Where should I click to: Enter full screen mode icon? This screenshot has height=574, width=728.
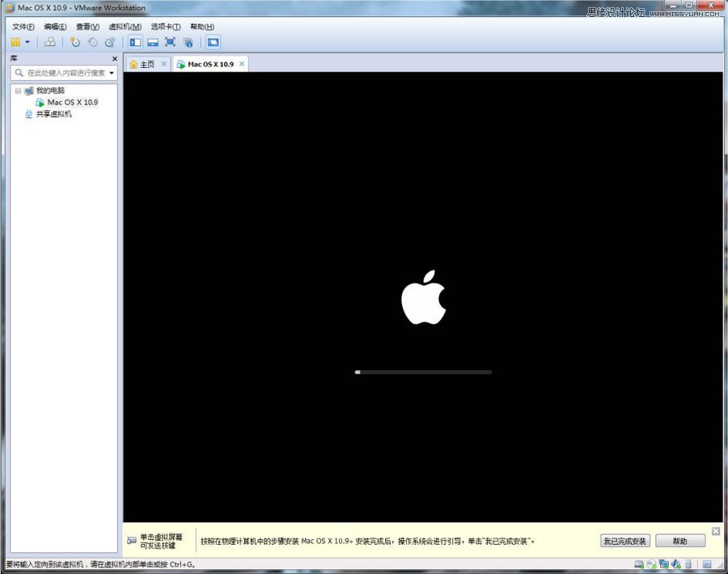(x=170, y=42)
